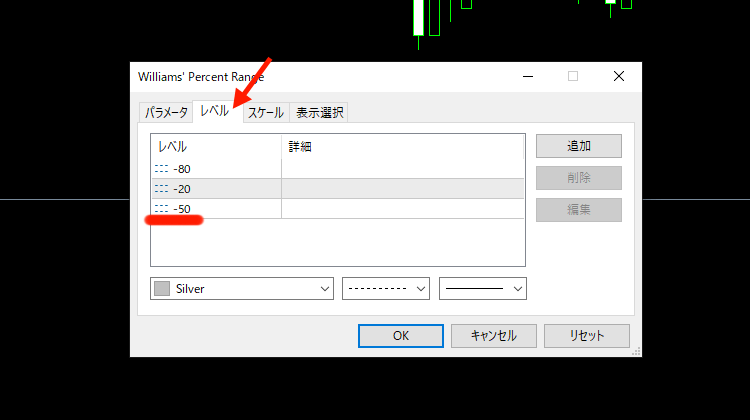Image resolution: width=750 pixels, height=420 pixels.
Task: Click the 詳細 column header
Action: (x=403, y=147)
